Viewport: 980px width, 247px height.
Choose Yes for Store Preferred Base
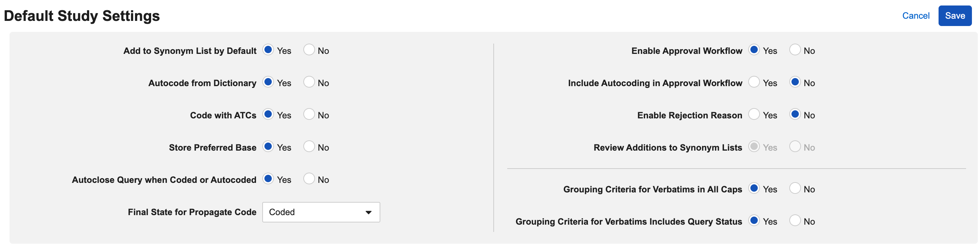[x=268, y=147]
